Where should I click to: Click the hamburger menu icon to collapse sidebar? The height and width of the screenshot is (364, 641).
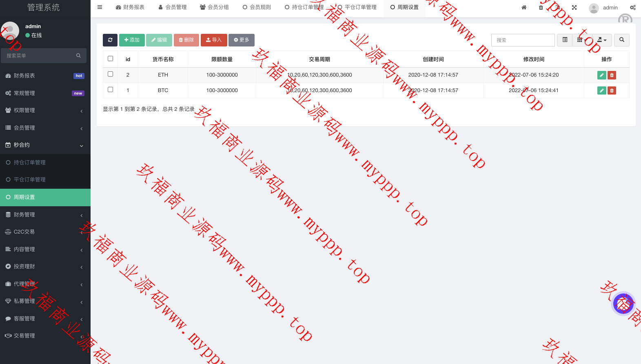(x=100, y=7)
